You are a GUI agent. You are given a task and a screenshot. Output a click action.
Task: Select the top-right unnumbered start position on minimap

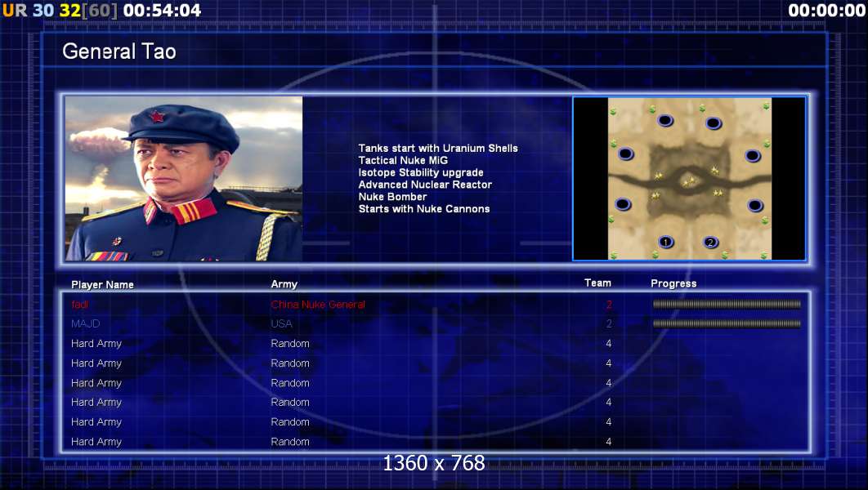714,122
